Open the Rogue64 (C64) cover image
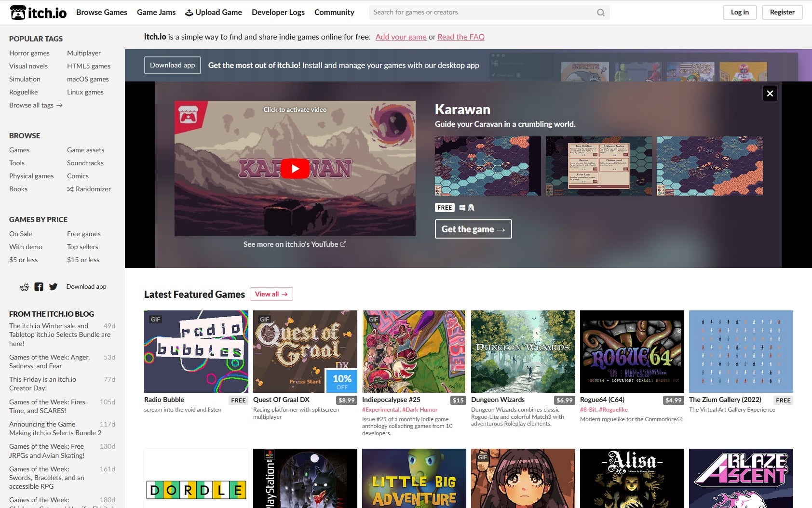The image size is (812, 508). click(632, 351)
